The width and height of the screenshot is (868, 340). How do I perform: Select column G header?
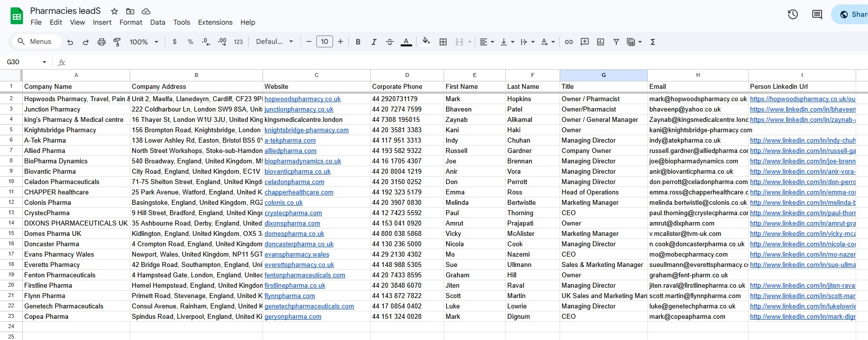click(x=604, y=75)
